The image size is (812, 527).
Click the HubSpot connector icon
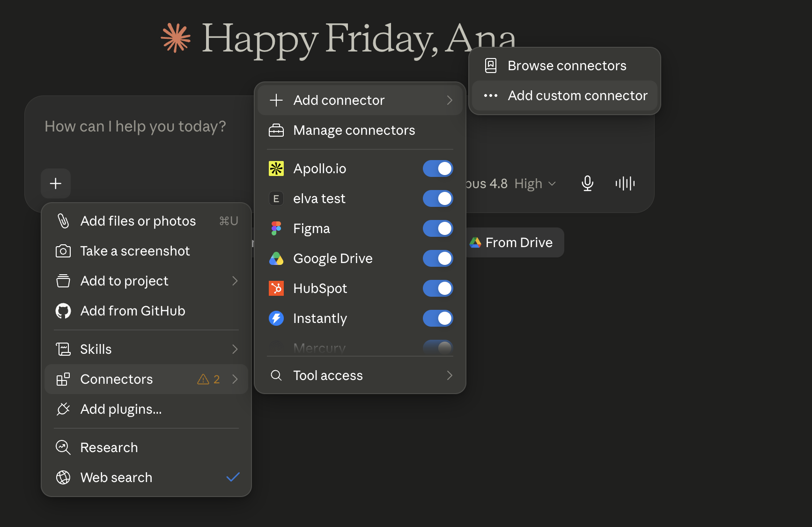(276, 288)
